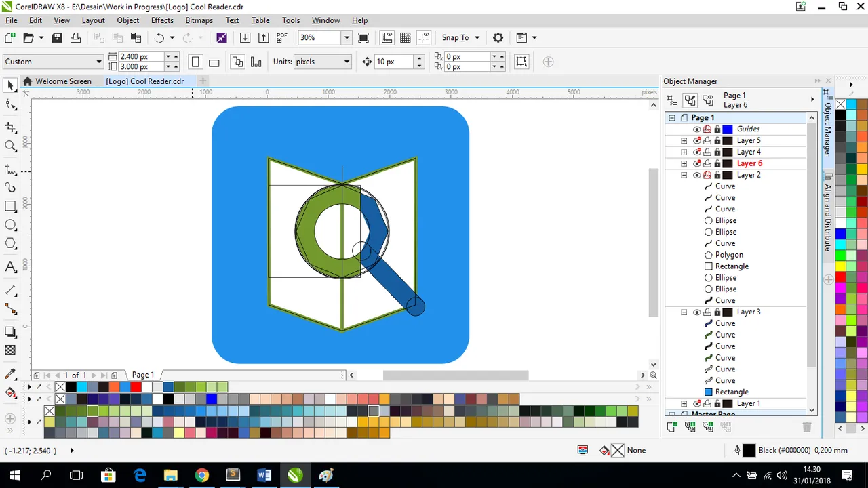Select the Ellipse tool in toolbox
The height and width of the screenshot is (488, 868).
[10, 225]
